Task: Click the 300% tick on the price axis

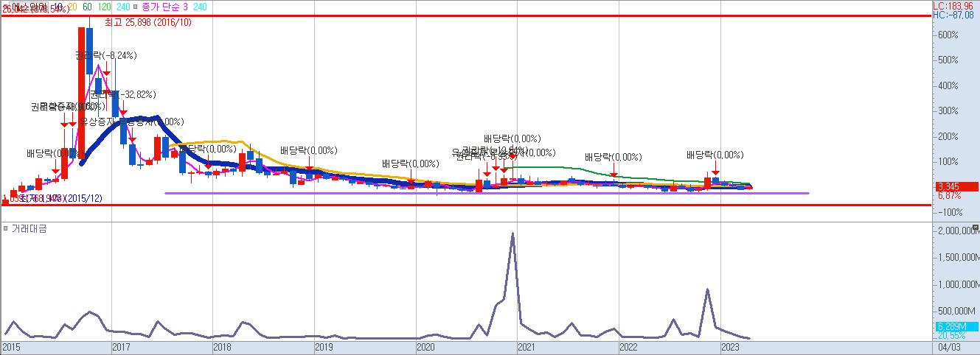Action: 948,110
